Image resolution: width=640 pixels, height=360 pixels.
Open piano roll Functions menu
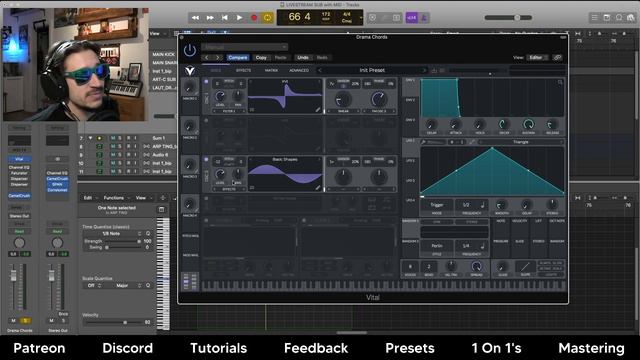[116, 198]
